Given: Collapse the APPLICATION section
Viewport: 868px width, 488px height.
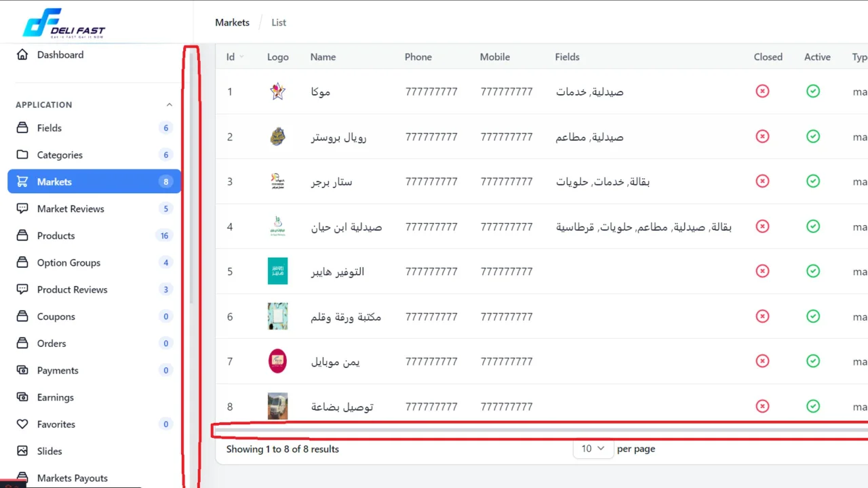Looking at the screenshot, I should coord(169,104).
